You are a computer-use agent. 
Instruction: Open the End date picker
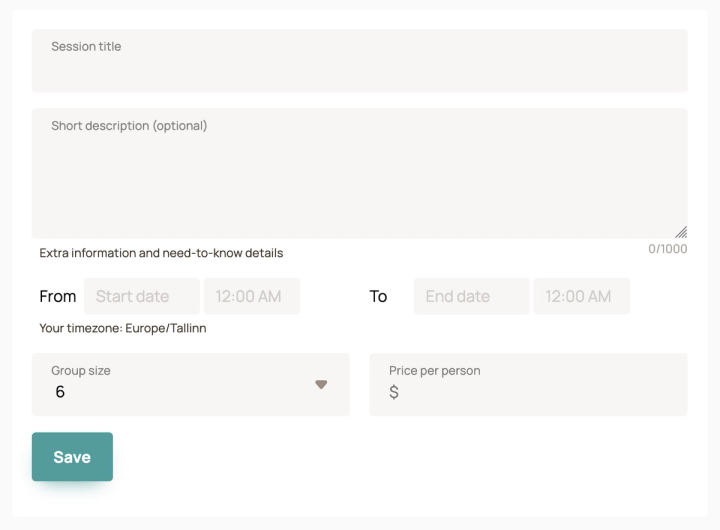(x=472, y=296)
